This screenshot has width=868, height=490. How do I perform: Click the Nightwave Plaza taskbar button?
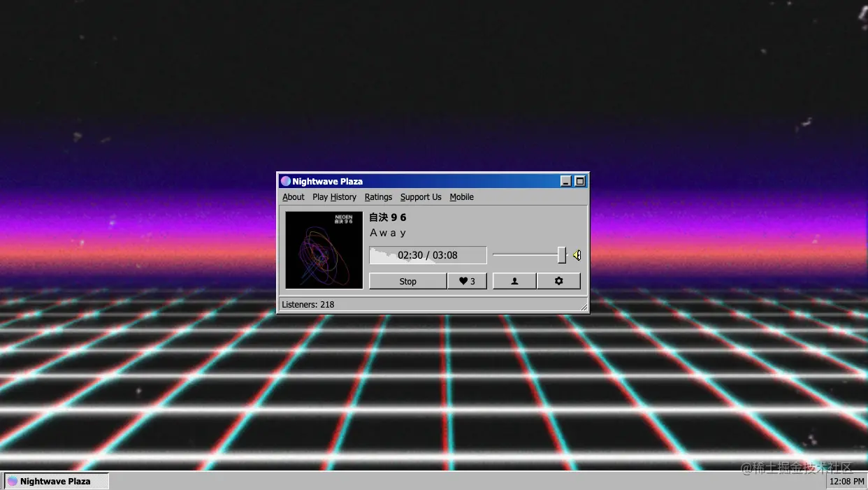57,481
